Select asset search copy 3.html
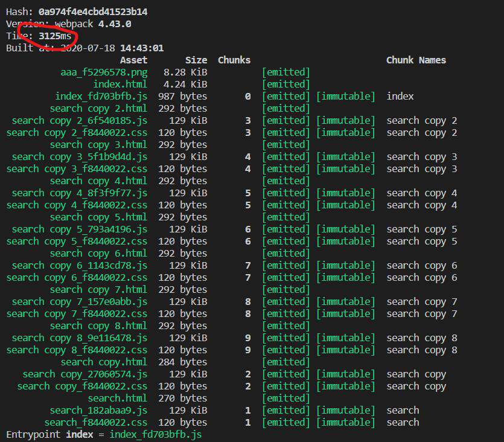Image resolution: width=504 pixels, height=442 pixels. (98, 145)
